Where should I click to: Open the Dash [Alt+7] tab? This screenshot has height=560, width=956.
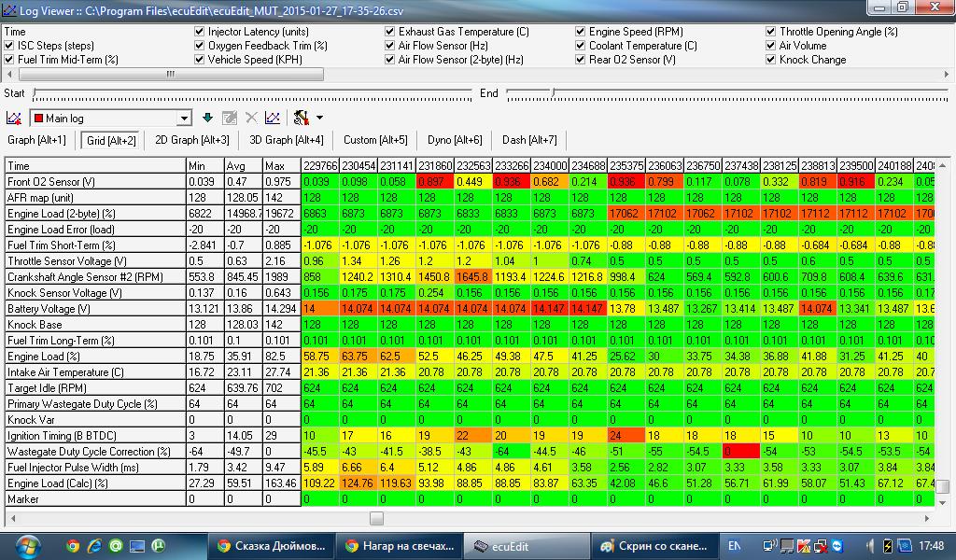530,140
